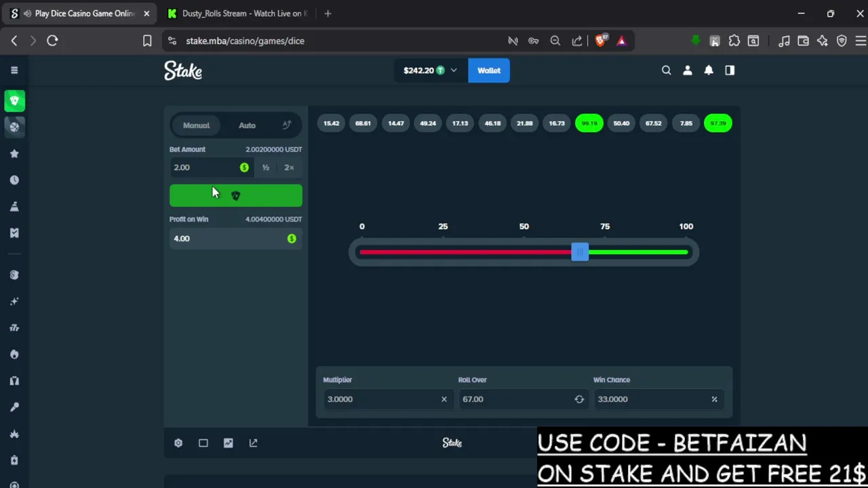The height and width of the screenshot is (488, 868).
Task: Click the Multiplier input field
Action: coord(387,399)
